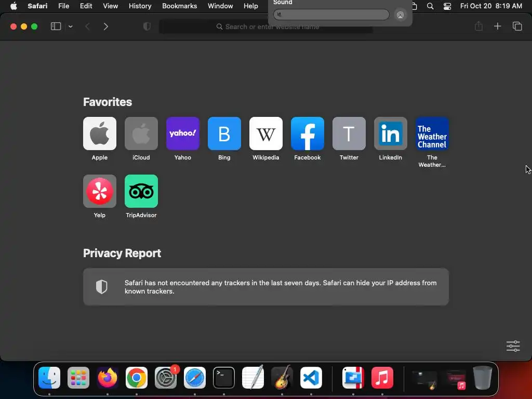532x399 pixels.
Task: Adjust the Sound volume slider
Action: [331, 15]
